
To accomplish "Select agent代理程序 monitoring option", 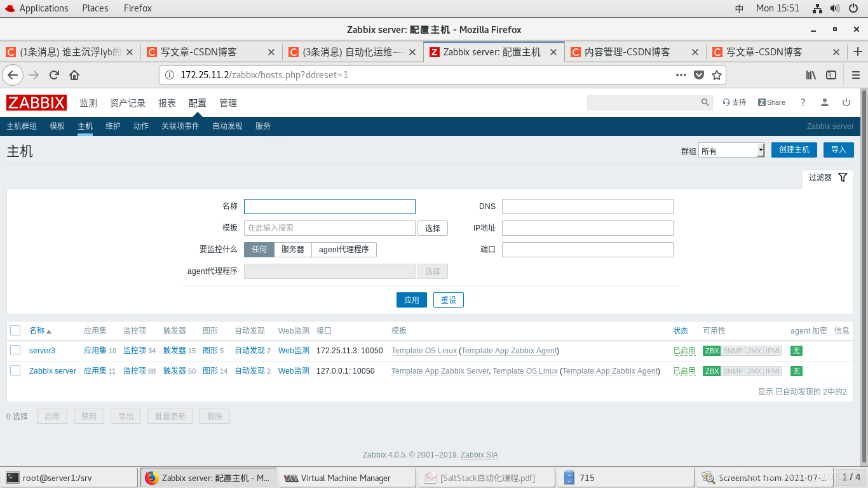I will (344, 250).
